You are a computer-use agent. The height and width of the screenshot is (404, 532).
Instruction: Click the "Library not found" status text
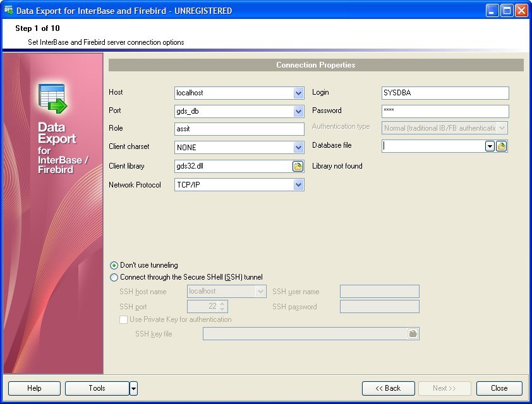pos(337,166)
